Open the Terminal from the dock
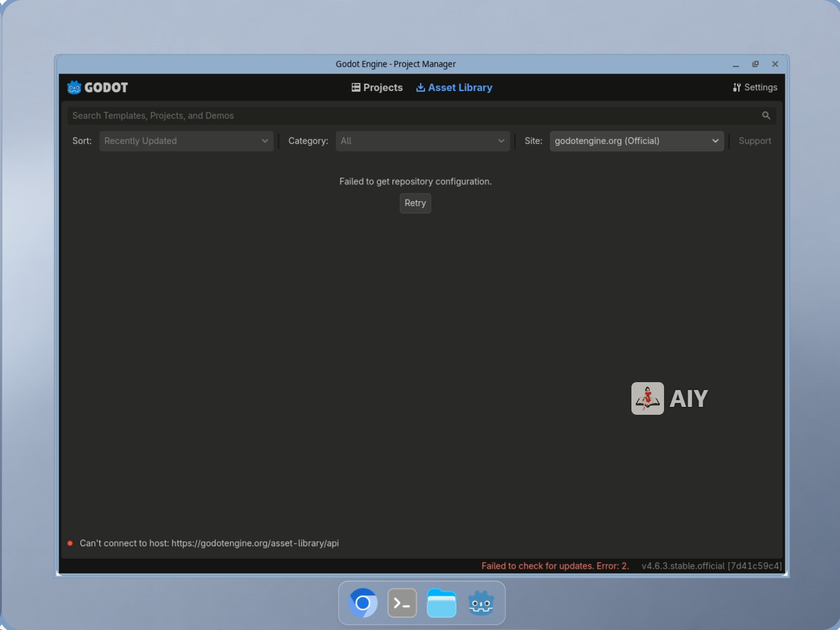The width and height of the screenshot is (840, 630). coord(402,603)
